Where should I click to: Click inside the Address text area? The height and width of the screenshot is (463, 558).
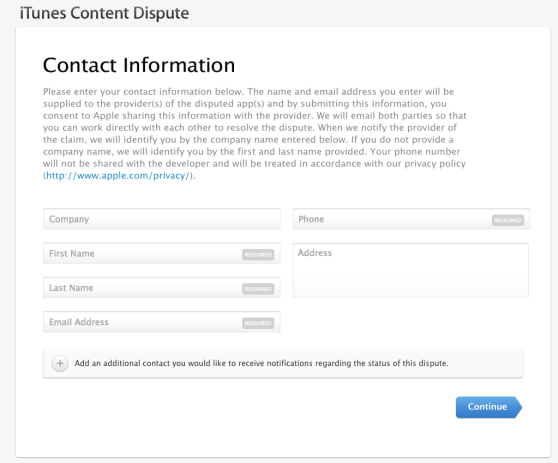pos(411,270)
